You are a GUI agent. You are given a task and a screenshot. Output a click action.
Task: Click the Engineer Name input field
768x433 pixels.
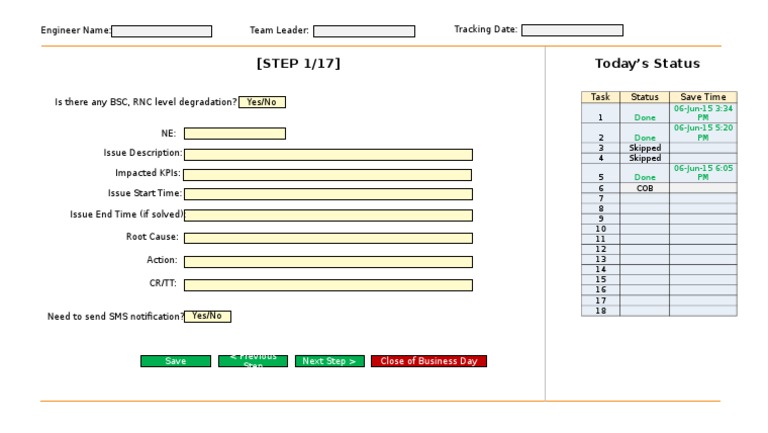pos(162,31)
